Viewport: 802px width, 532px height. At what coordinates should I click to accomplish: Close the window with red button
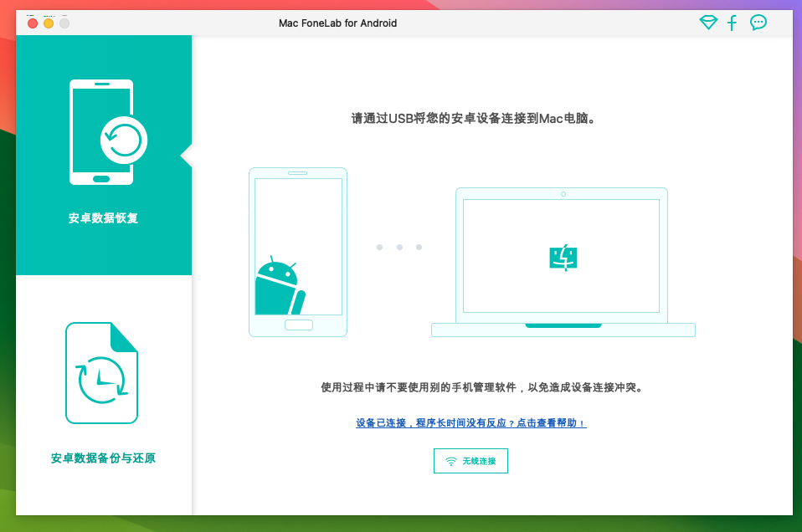pos(33,23)
